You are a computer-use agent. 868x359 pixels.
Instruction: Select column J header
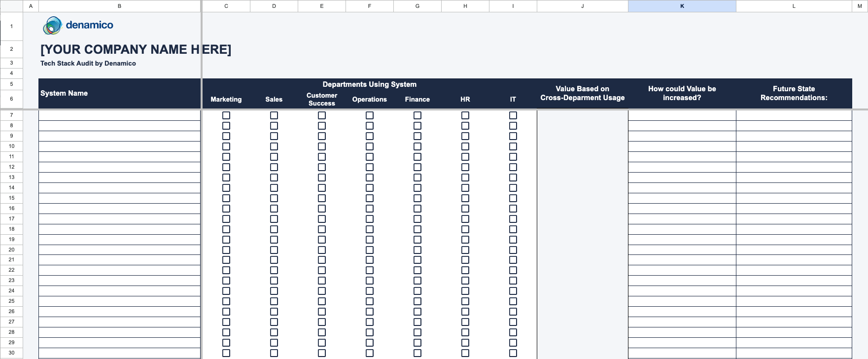click(583, 6)
